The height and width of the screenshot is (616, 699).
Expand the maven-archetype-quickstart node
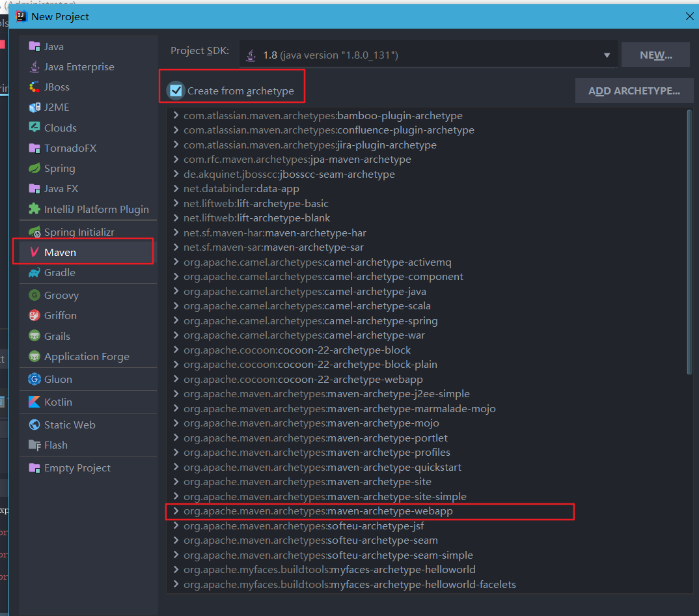click(176, 467)
